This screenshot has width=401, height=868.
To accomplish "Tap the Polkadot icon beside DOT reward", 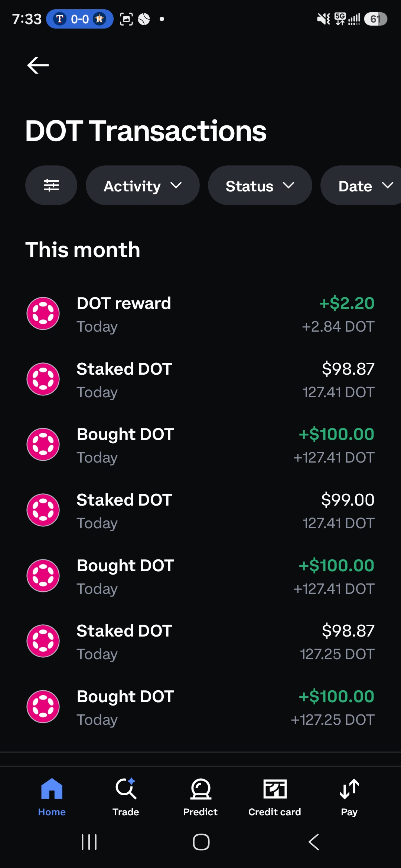I will [43, 313].
